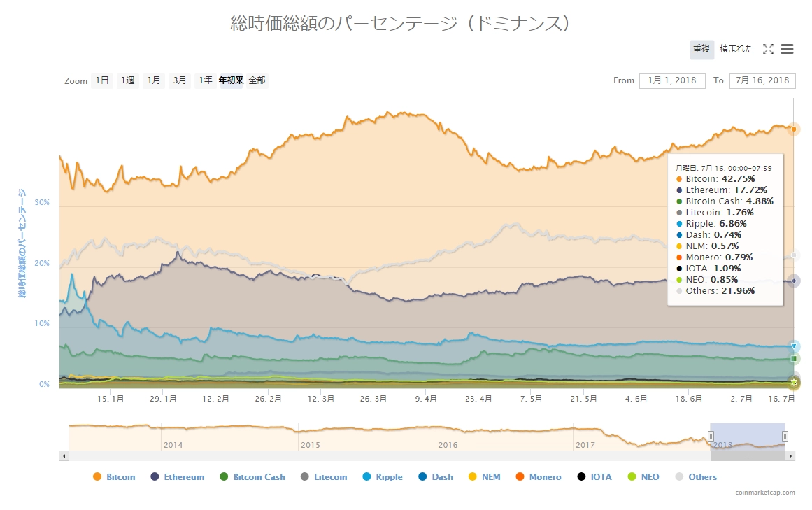
Task: Click the Bitcoin series end marker
Action: coord(794,129)
